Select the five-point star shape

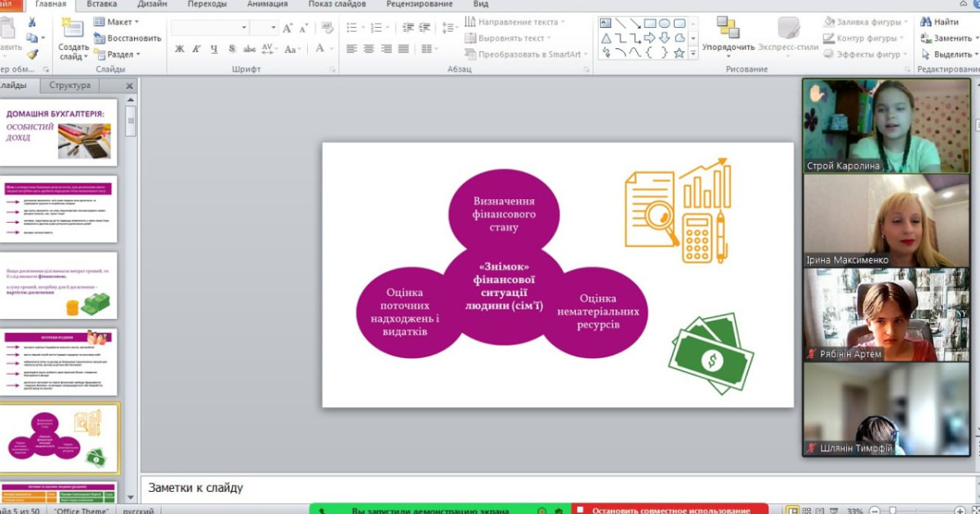click(x=679, y=53)
